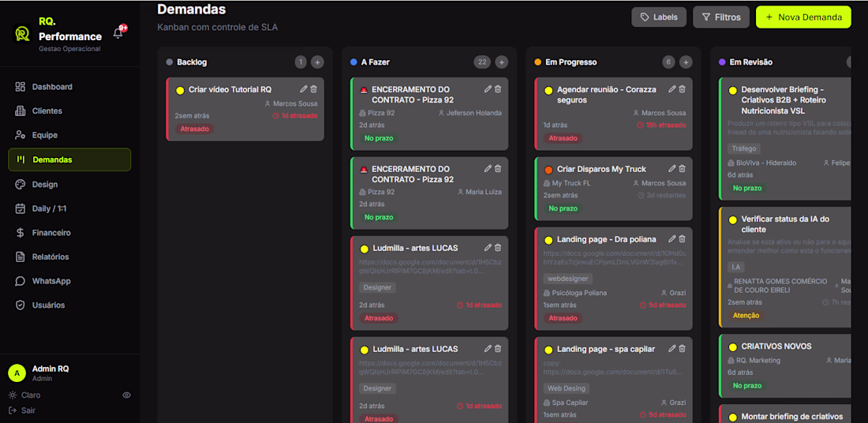
Task: Select Demandas in the sidebar
Action: pyautogui.click(x=69, y=159)
